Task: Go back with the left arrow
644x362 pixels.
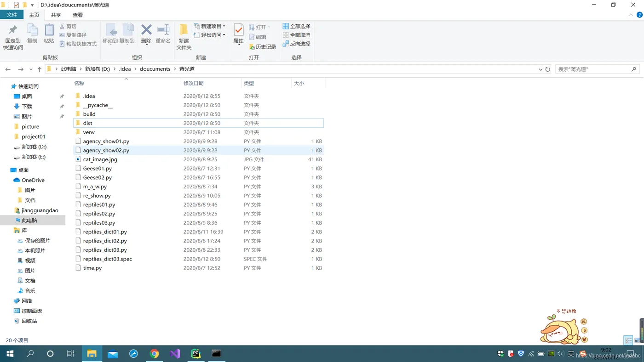Action: coord(8,69)
